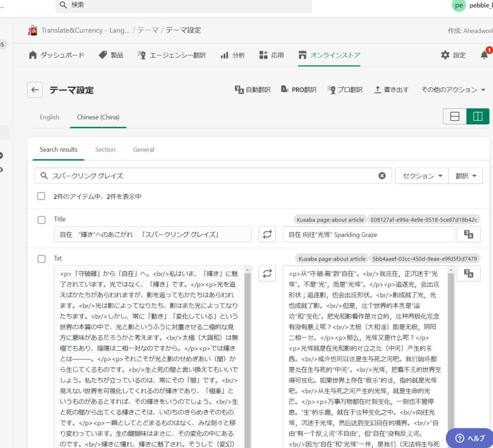
Task: Switch to the English language tab
Action: coord(50,117)
